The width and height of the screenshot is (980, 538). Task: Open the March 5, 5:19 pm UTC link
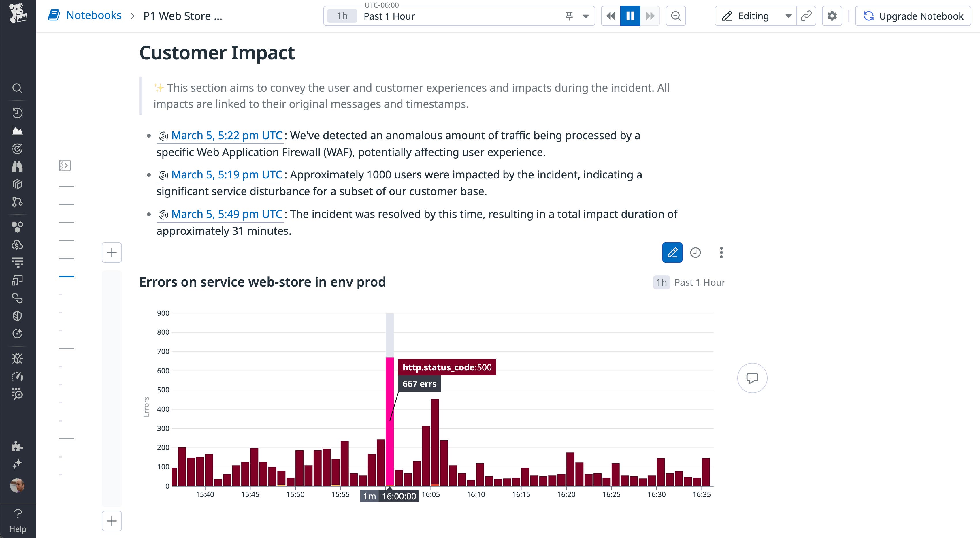(226, 175)
